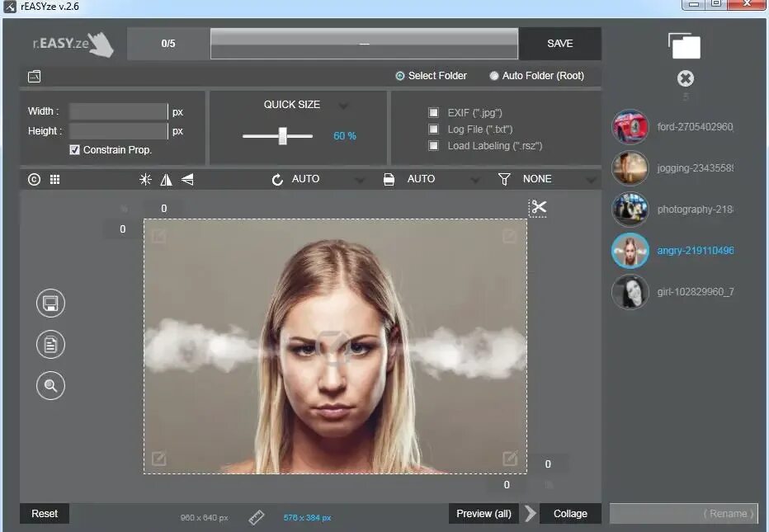Click bottom-left edit corner handle on image
The width and height of the screenshot is (769, 532).
point(159,459)
